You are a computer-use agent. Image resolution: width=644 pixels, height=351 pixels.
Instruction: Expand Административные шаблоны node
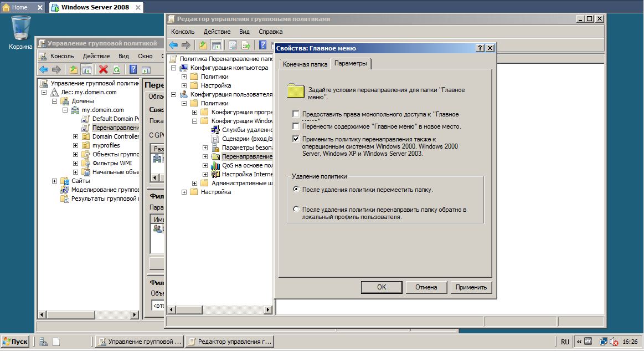tap(195, 183)
